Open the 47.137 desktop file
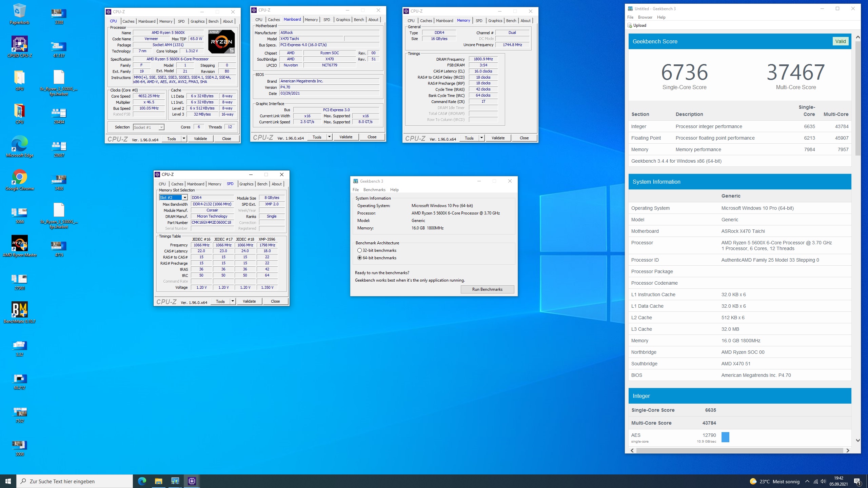The width and height of the screenshot is (868, 488). click(59, 49)
